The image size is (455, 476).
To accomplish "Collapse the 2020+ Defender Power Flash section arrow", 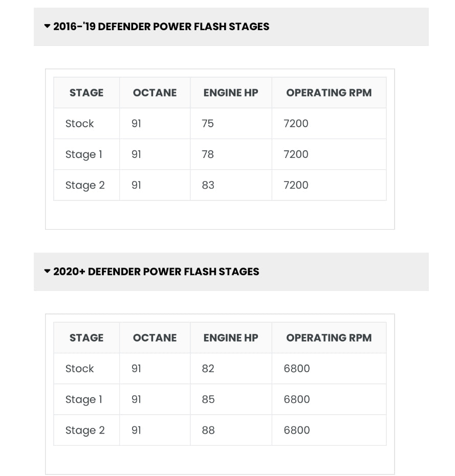I will click(47, 271).
